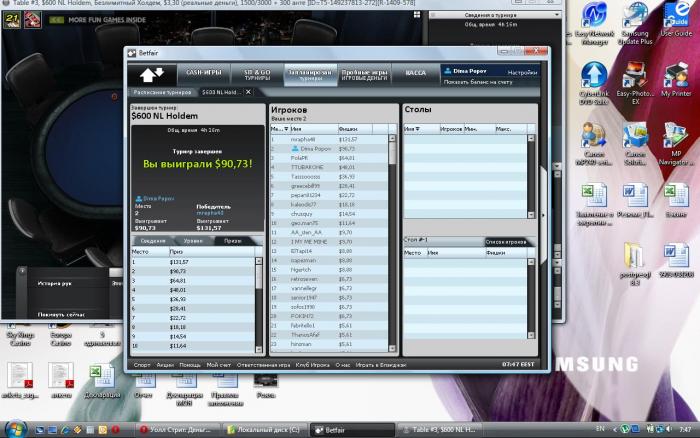Click the Макс. column header in Столы
This screenshot has width=700, height=438.
click(510, 129)
